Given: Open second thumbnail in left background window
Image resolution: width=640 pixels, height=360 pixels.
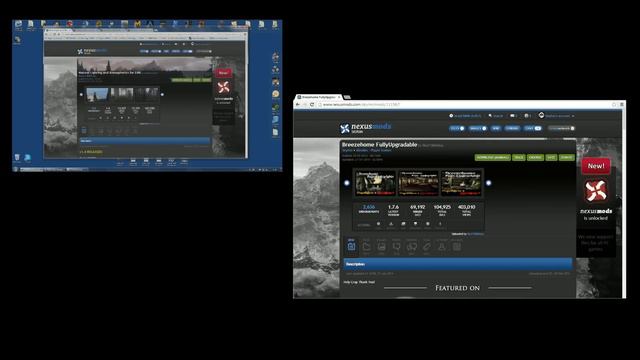Looking at the screenshot, I should [x=122, y=94].
